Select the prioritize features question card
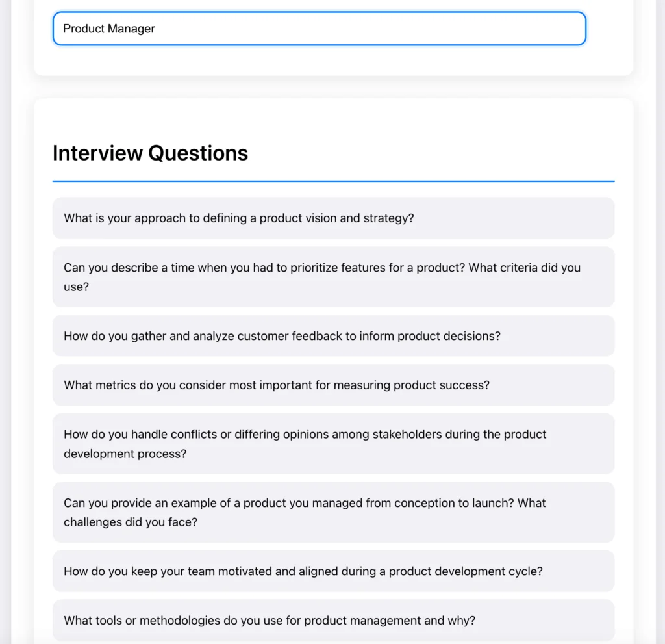This screenshot has height=644, width=665. coord(333,276)
